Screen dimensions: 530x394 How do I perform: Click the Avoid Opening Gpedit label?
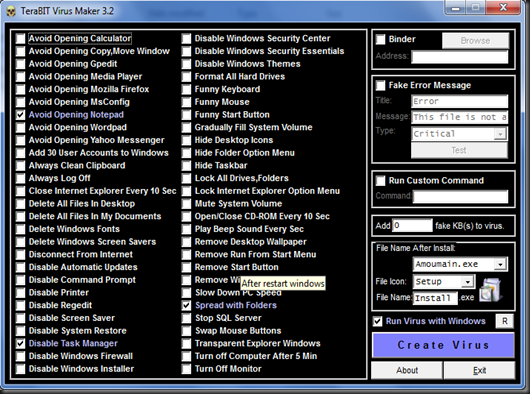point(73,64)
